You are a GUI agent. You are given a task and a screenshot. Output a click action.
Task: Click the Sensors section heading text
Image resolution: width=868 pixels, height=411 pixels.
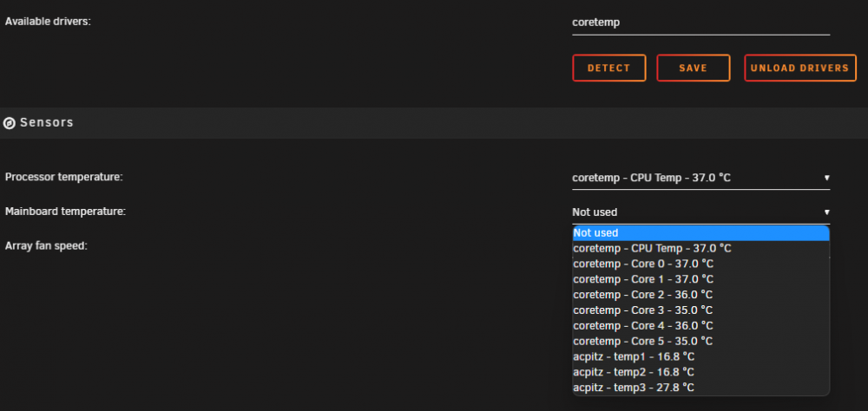(47, 122)
